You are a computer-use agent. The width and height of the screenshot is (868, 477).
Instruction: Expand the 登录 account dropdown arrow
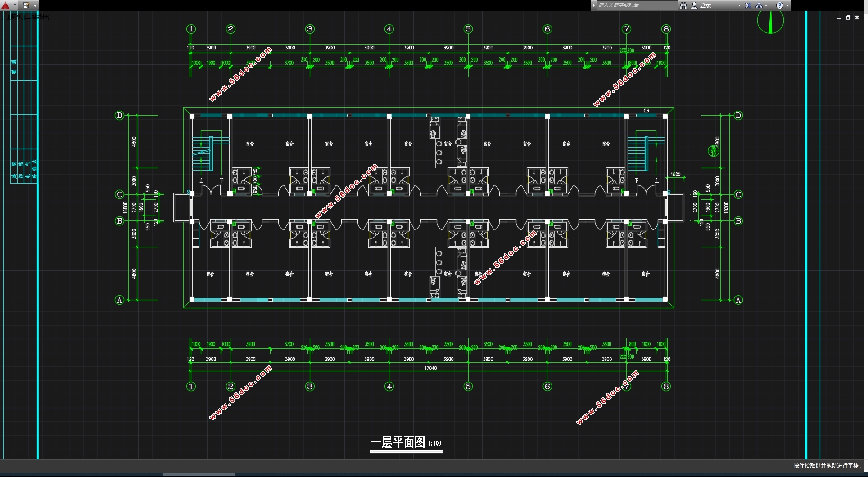pos(739,5)
